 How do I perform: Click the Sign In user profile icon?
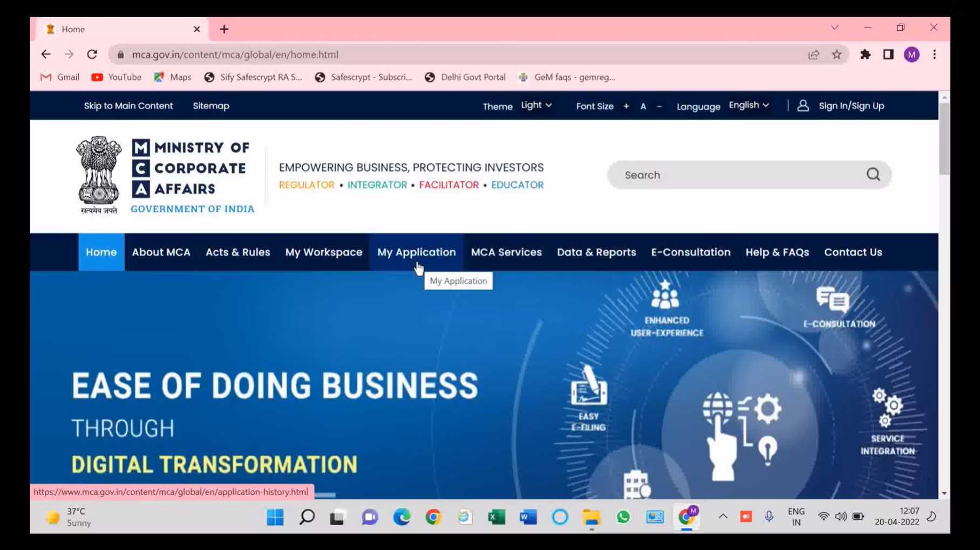[x=802, y=106]
